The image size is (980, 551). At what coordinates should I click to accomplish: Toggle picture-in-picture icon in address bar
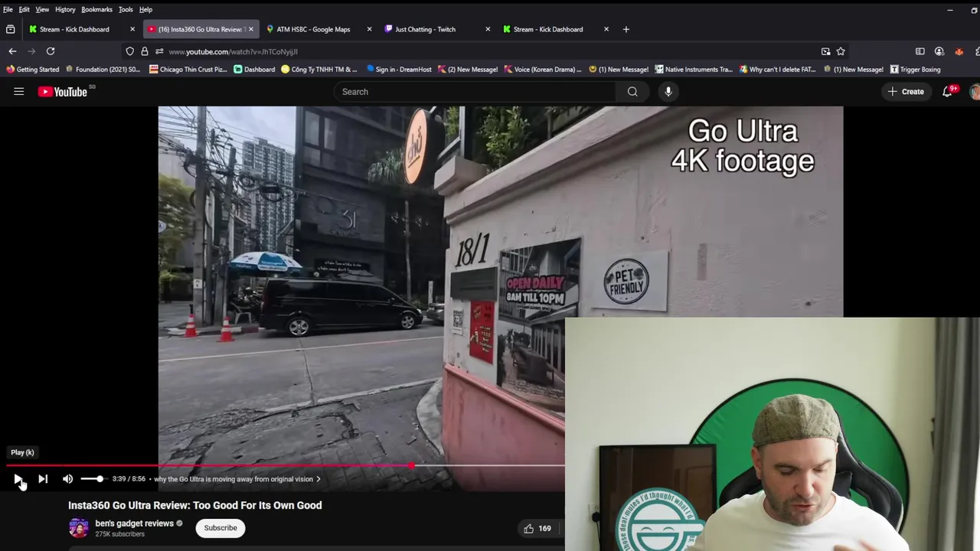click(x=825, y=51)
